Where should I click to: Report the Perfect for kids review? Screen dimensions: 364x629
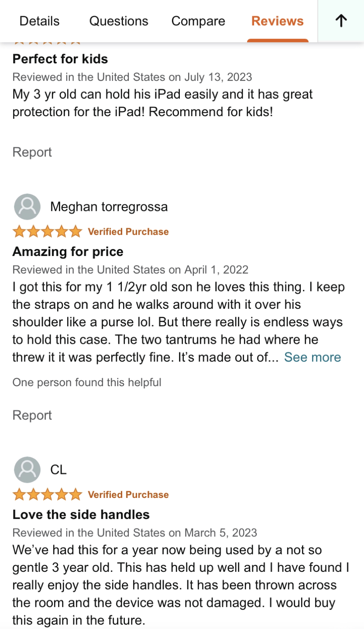[x=32, y=152]
